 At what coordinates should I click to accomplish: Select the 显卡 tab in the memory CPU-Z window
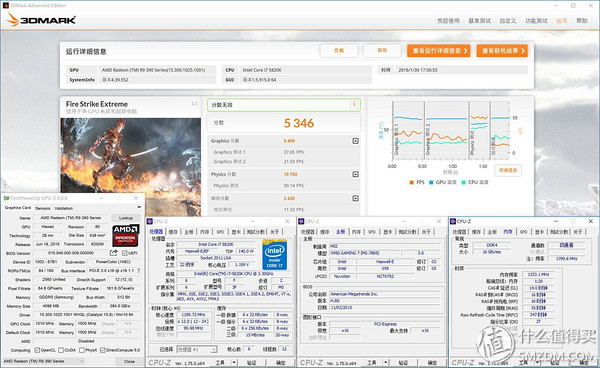(x=539, y=232)
